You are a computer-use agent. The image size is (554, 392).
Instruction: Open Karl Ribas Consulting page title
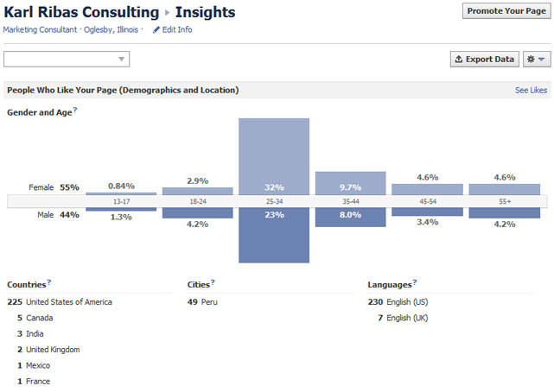[82, 12]
